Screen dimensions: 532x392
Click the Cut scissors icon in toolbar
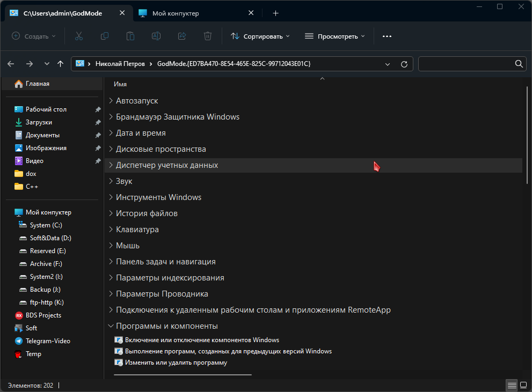79,36
